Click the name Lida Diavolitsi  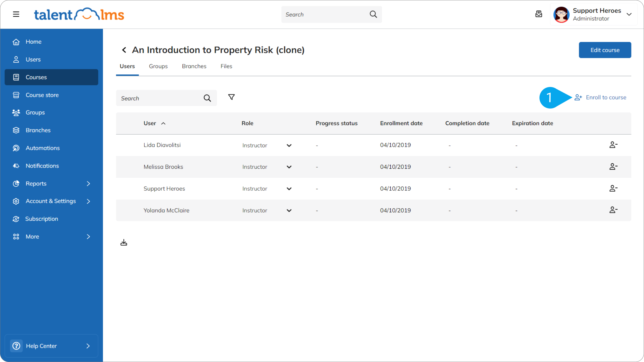click(x=162, y=145)
